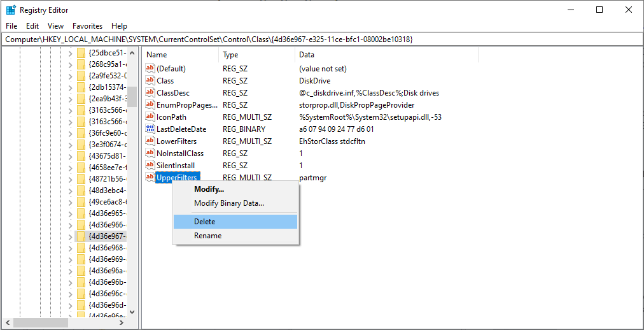Click the ClassDesc value string icon
Viewport: 644px width, 330px height.
(x=150, y=93)
